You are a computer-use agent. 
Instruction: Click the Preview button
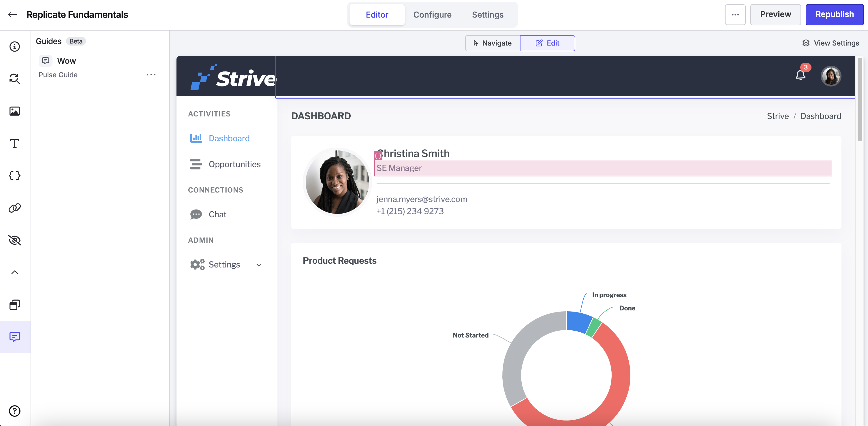pos(775,14)
